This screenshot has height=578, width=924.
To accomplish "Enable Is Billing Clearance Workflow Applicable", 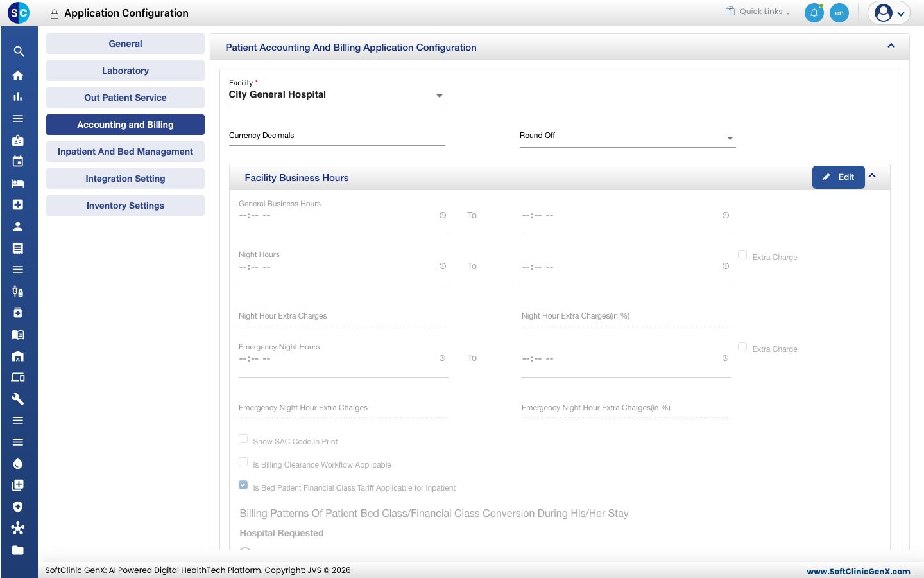I will coord(243,462).
